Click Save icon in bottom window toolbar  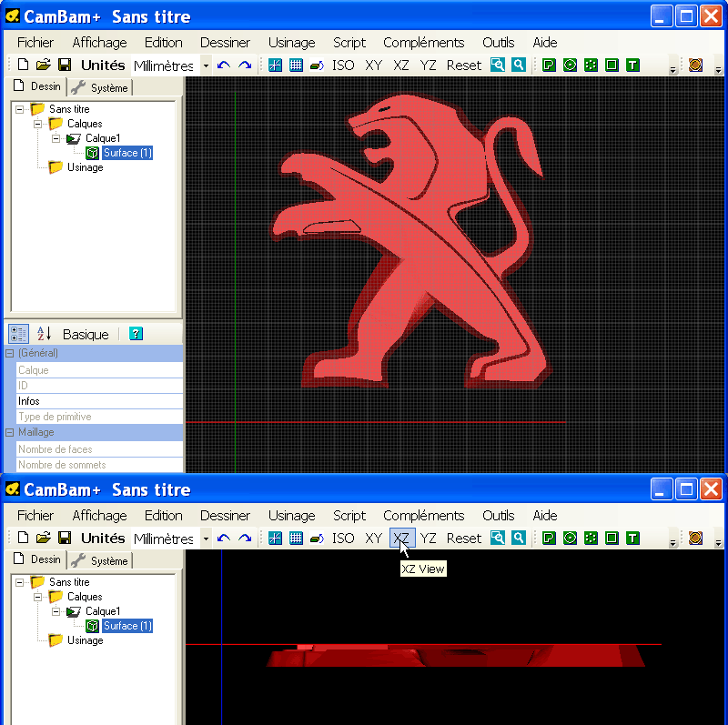click(x=65, y=538)
